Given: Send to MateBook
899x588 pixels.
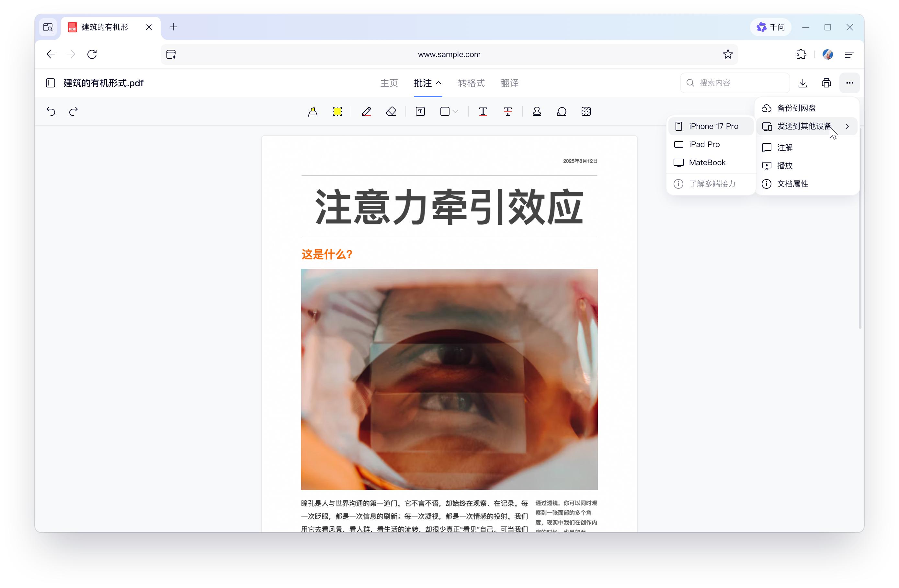Looking at the screenshot, I should (x=711, y=163).
